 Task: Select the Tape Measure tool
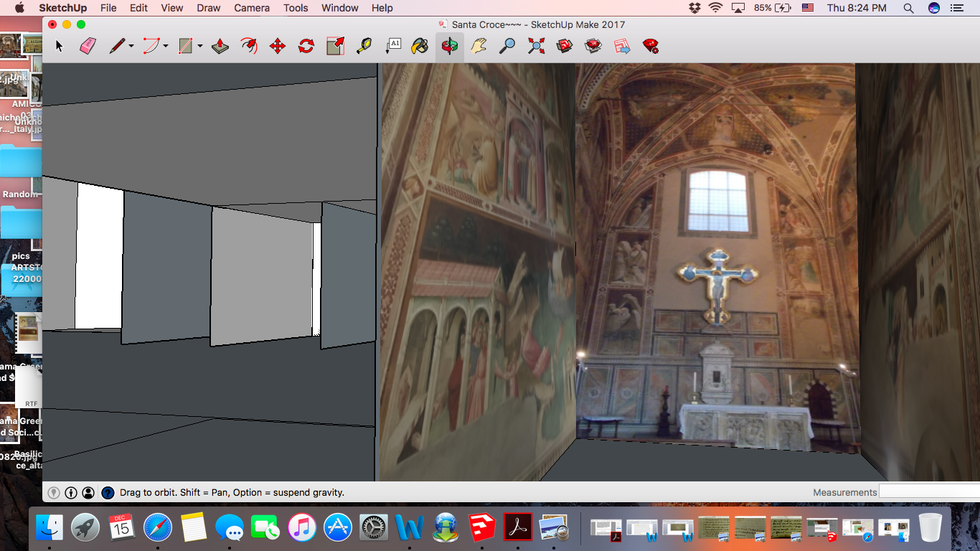(364, 47)
